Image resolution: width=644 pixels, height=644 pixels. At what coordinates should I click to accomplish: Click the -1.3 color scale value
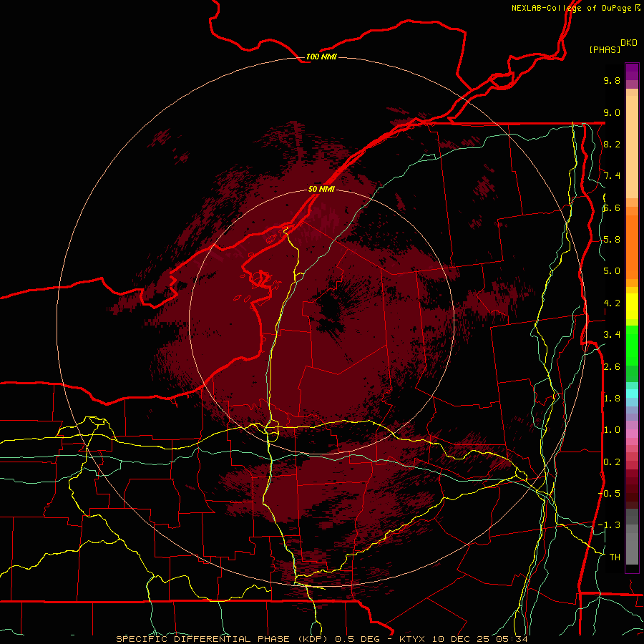[610, 525]
